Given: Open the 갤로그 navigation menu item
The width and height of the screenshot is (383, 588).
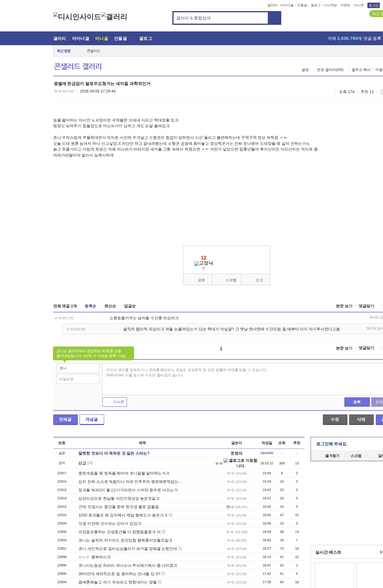Looking at the screenshot, I should [x=145, y=39].
